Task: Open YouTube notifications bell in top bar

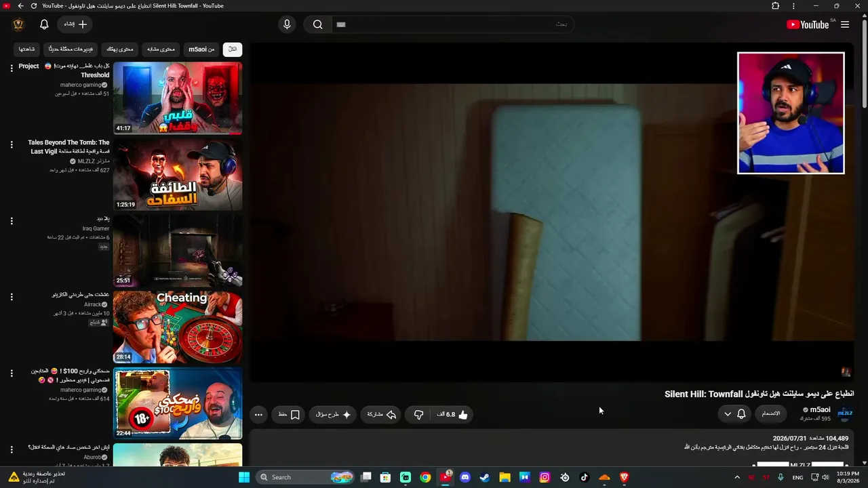Action: [44, 24]
